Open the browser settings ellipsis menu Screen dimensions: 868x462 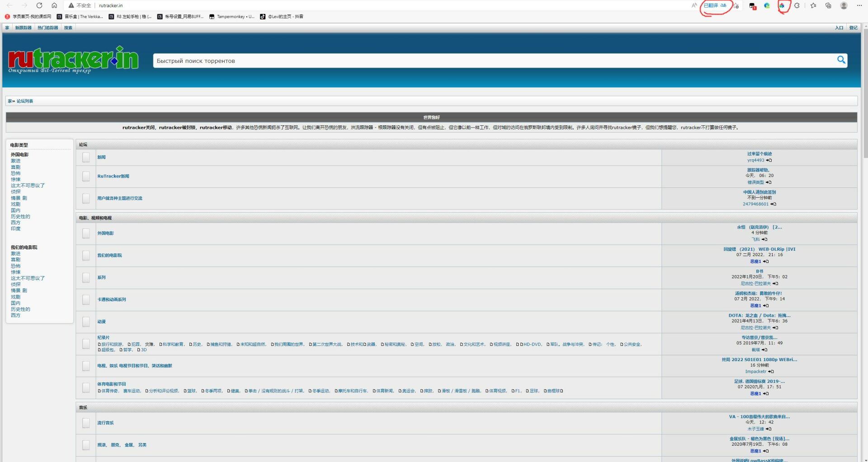pyautogui.click(x=859, y=6)
